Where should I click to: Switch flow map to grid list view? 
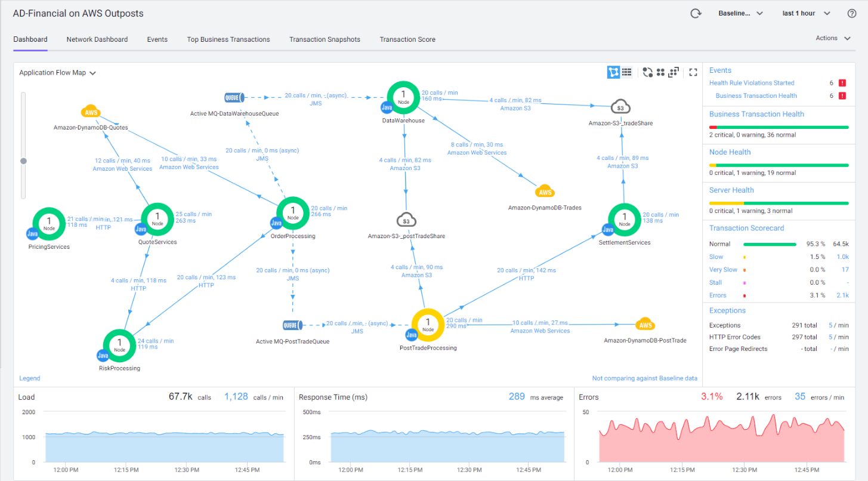click(x=626, y=72)
